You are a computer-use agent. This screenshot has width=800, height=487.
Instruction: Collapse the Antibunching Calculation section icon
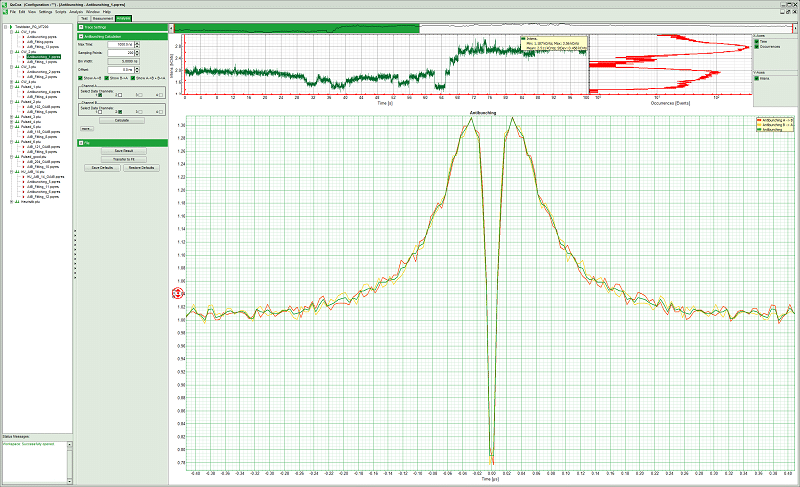(x=82, y=36)
